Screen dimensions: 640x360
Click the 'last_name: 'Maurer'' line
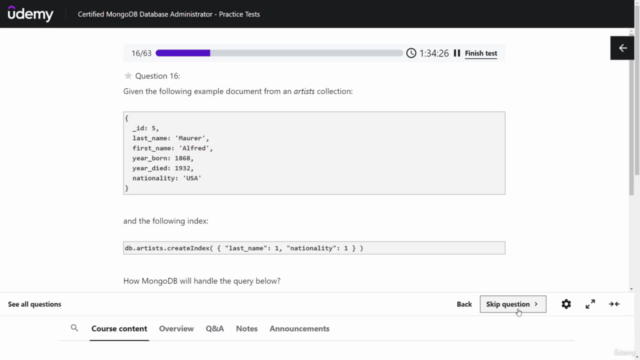170,138
